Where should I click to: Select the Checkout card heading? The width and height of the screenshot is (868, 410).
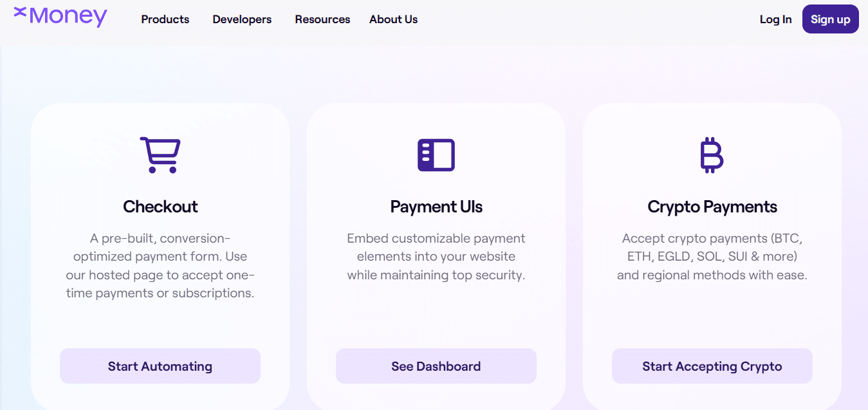[160, 207]
